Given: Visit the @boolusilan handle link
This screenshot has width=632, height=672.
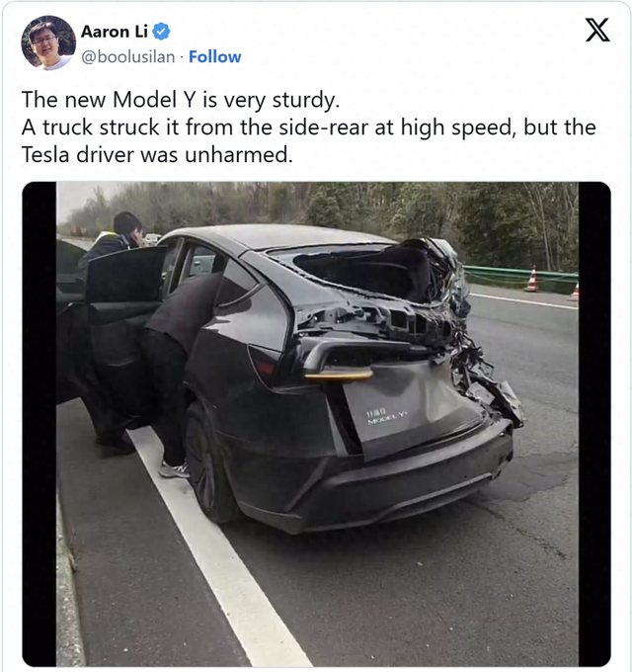Looking at the screenshot, I should click(128, 56).
